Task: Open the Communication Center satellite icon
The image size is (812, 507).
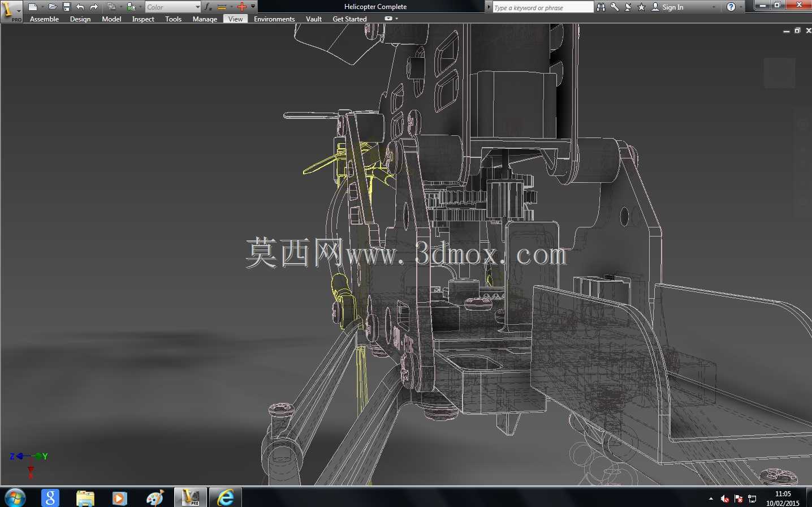Action: point(628,7)
